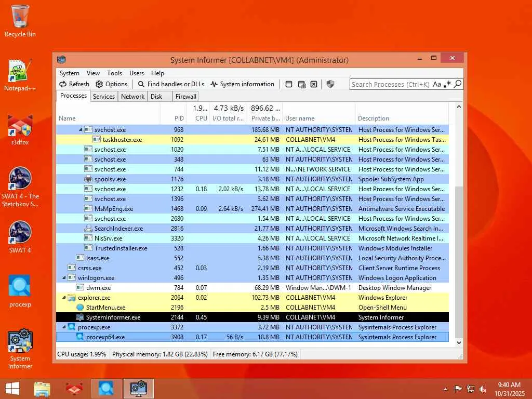Open File Explorer from the taskbar
Image resolution: width=532 pixels, height=399 pixels.
click(x=42, y=389)
